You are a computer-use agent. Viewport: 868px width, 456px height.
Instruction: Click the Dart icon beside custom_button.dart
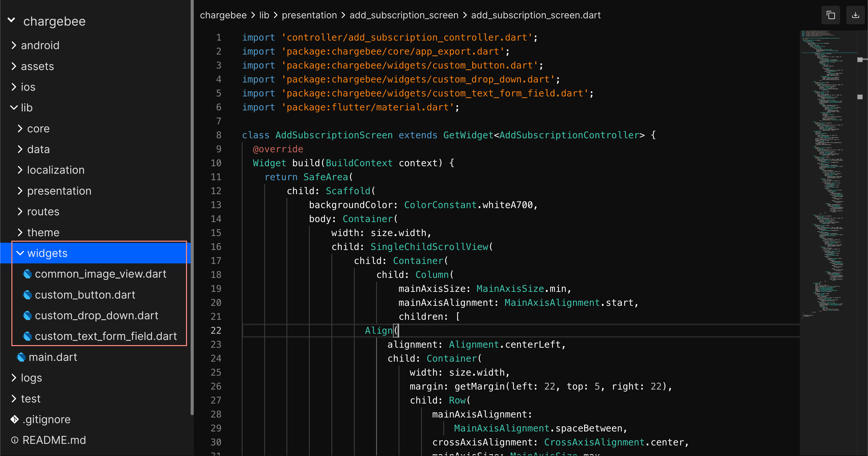pos(28,294)
